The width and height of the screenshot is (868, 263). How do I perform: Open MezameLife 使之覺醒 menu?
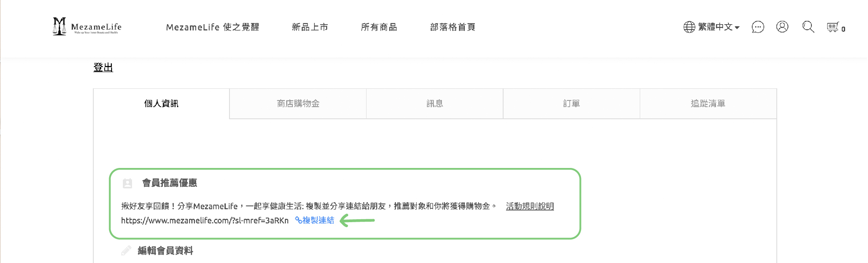point(212,27)
